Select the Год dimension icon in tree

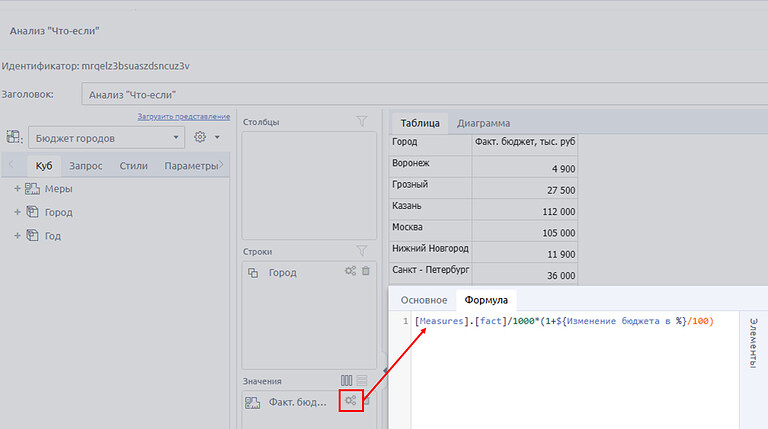click(32, 235)
